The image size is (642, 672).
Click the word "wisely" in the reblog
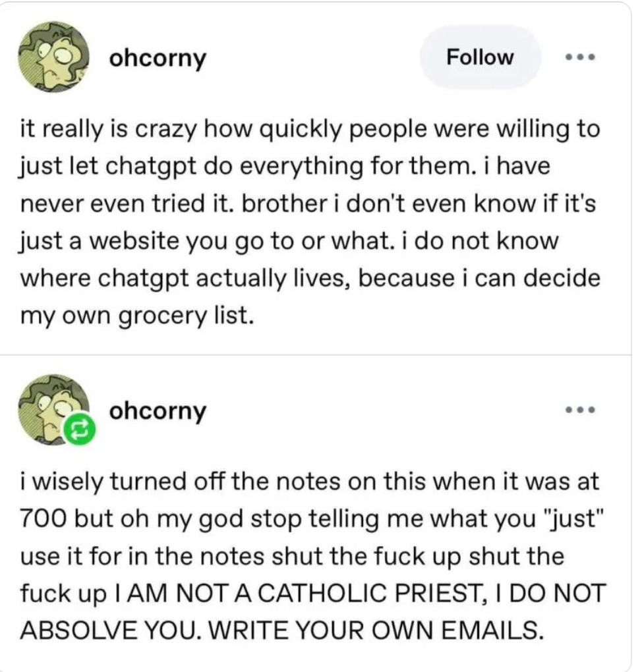68,482
